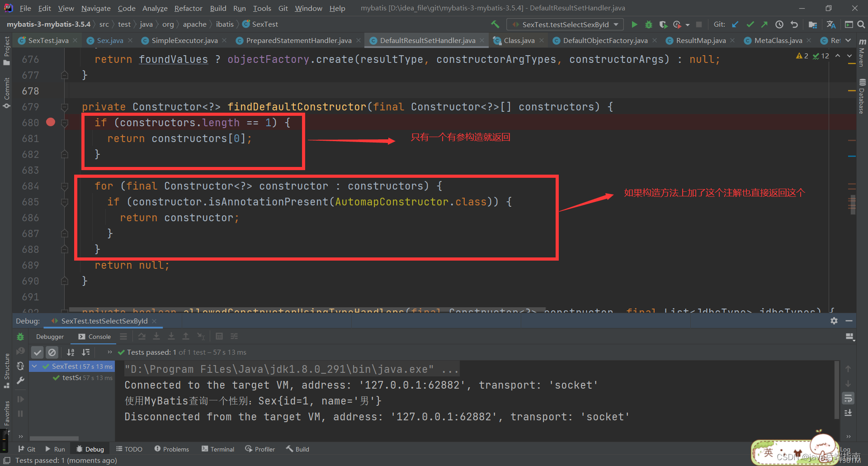Image resolution: width=868 pixels, height=466 pixels.
Task: Open the Problems tool window
Action: (172, 449)
